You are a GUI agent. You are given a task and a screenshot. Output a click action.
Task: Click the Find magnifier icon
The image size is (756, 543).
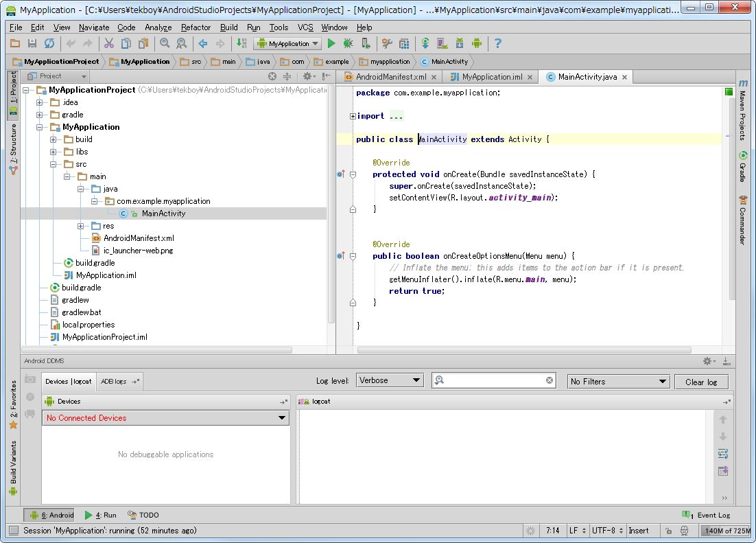point(165,43)
